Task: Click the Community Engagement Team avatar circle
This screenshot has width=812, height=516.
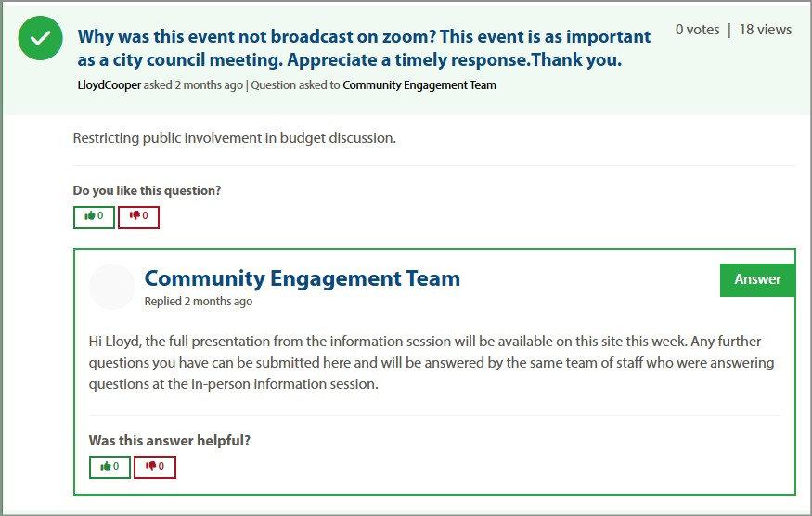Action: click(112, 287)
